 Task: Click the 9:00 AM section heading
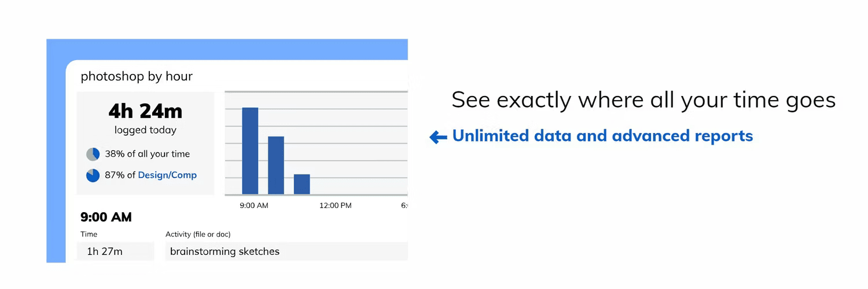(x=106, y=217)
